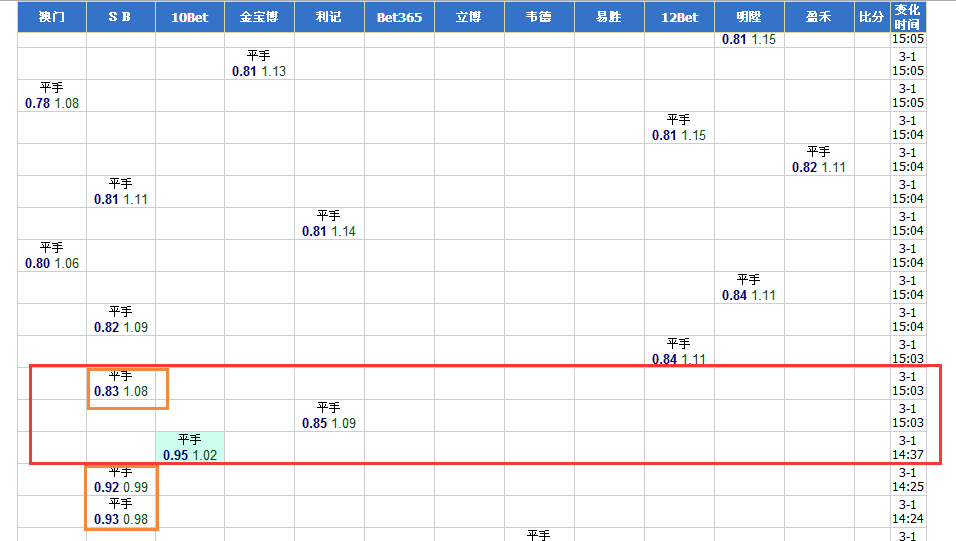The width and height of the screenshot is (956, 541).
Task: Click the highlighted 10Bet cell 0.95 1.02
Action: (x=190, y=448)
